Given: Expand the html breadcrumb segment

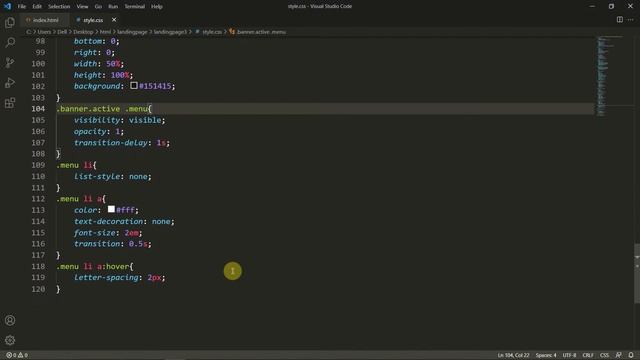Looking at the screenshot, I should (x=105, y=32).
